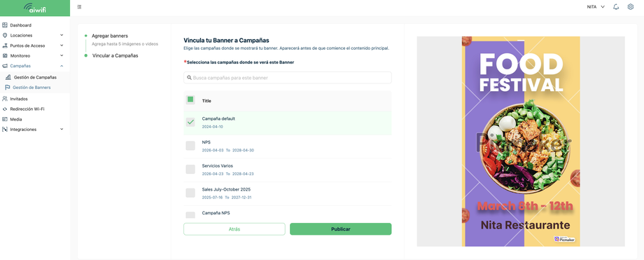This screenshot has height=260, width=644.
Task: Select the Vincular a Campañas step
Action: (x=115, y=55)
